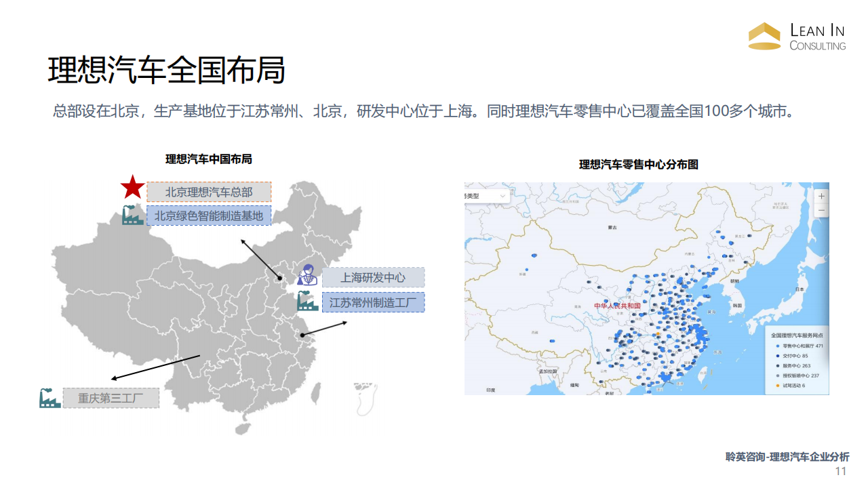Screen dimensions: 868x488
Task: Open the 类型 dropdown on the map
Action: click(487, 196)
